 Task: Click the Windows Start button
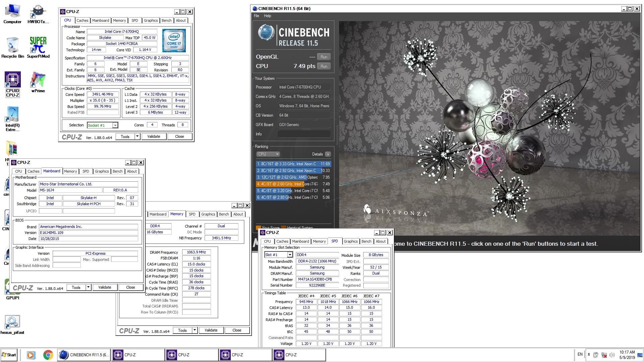pos(9,355)
